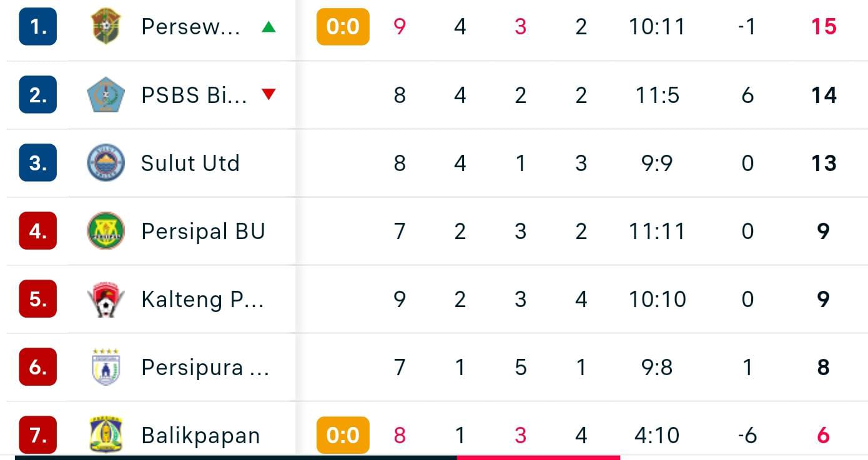Open Balikpapan's live 0:0 score badge
Viewport: 868px width, 460px height.
pyautogui.click(x=343, y=435)
